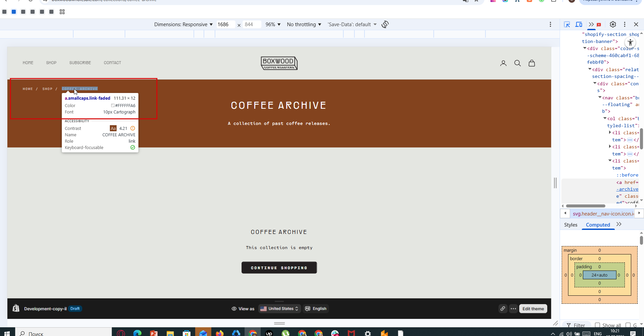Open the 96% zoom dropdown
Viewport: 644px width, 336px height.
point(273,25)
